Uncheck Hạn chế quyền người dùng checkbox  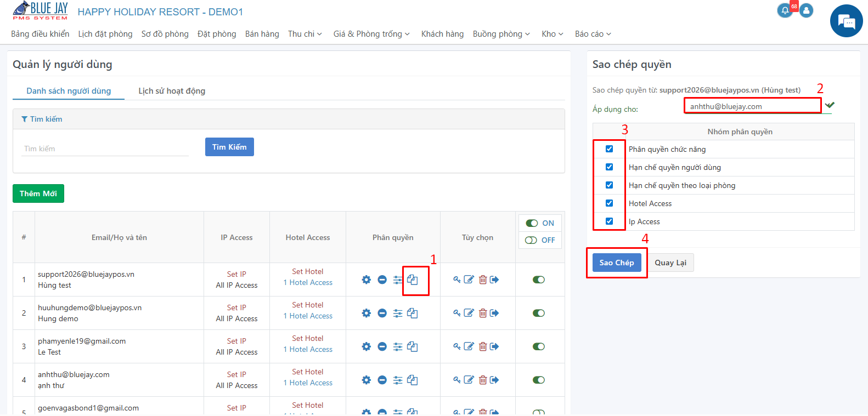(x=609, y=167)
